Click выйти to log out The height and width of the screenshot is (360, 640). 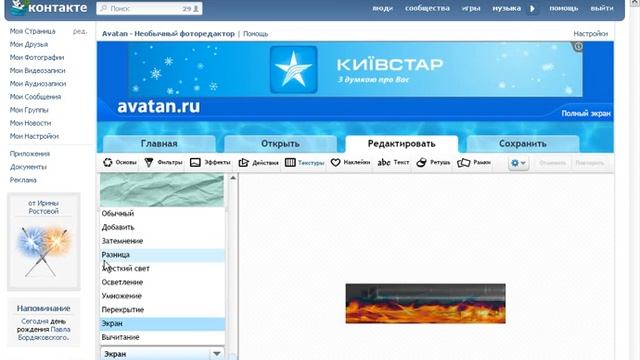[602, 8]
